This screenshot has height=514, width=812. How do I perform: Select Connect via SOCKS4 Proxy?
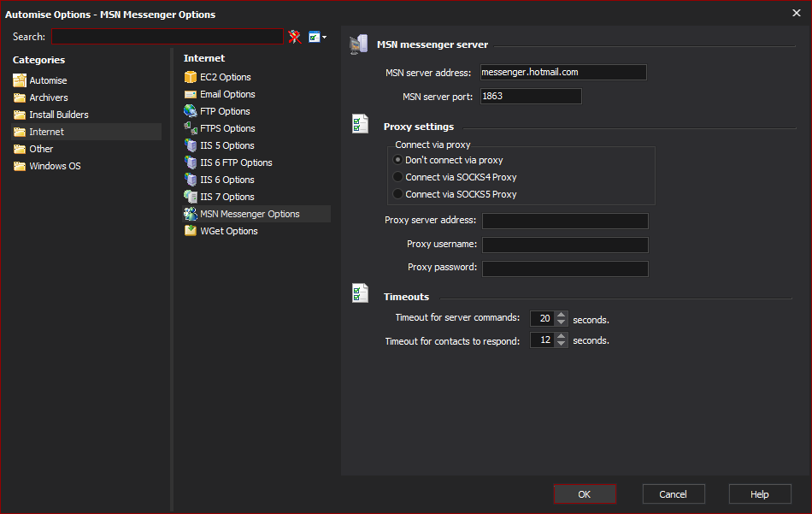coord(397,177)
